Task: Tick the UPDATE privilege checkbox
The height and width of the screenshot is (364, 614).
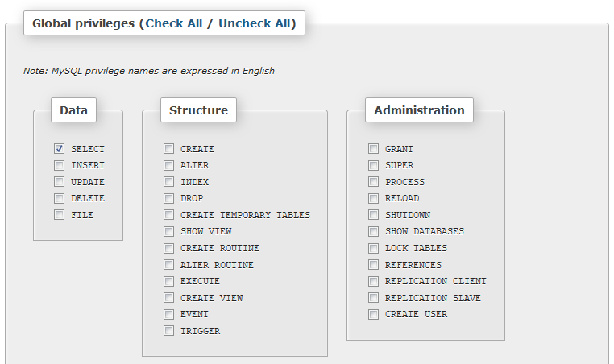Action: (x=60, y=182)
